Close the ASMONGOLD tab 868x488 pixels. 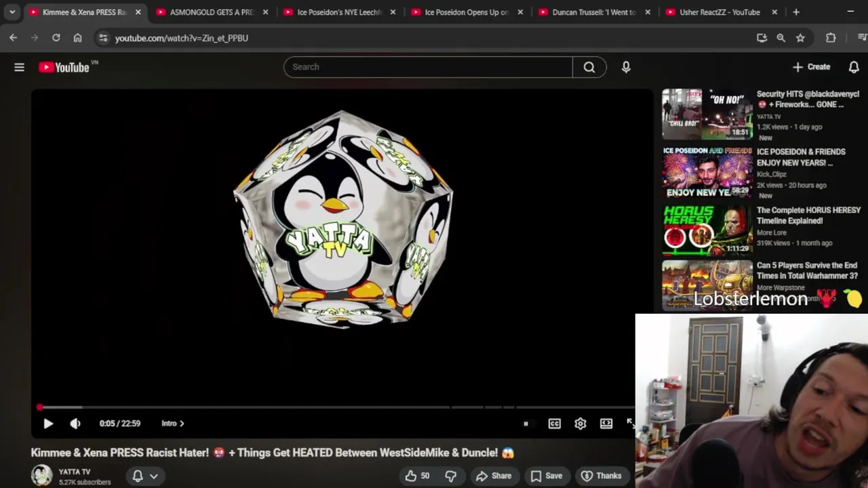[x=265, y=12]
